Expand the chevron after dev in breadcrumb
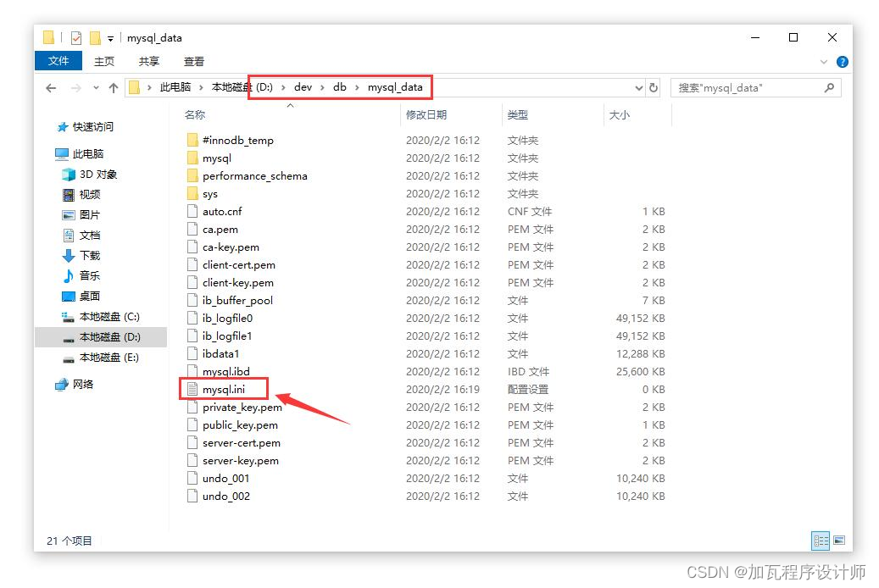The height and width of the screenshot is (588, 879). [x=322, y=88]
